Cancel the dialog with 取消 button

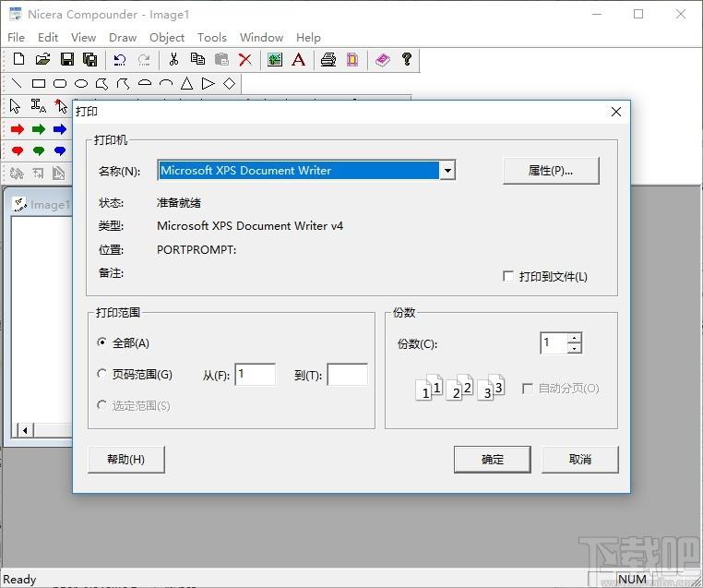[x=579, y=460]
